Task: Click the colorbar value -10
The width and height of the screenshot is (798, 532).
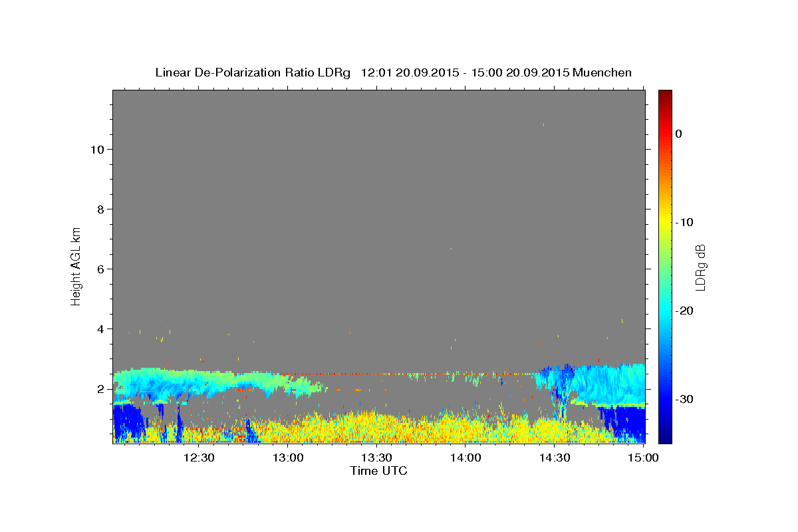Action: (685, 222)
